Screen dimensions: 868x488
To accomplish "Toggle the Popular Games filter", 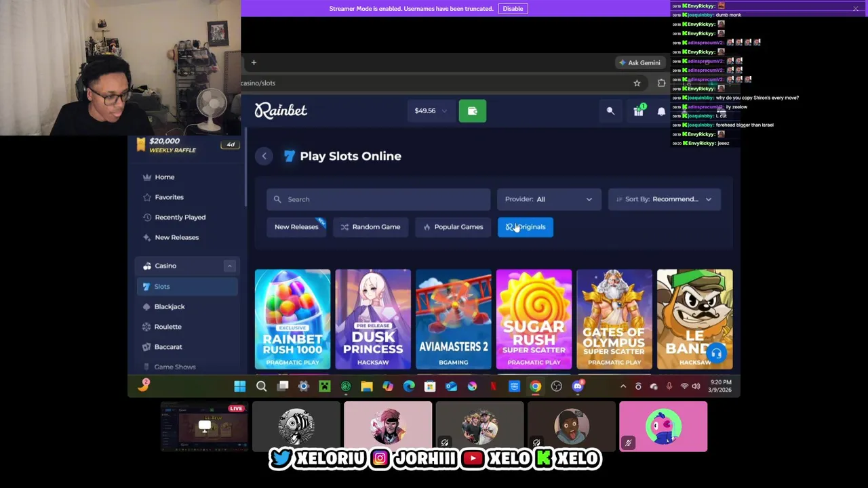I will 453,227.
